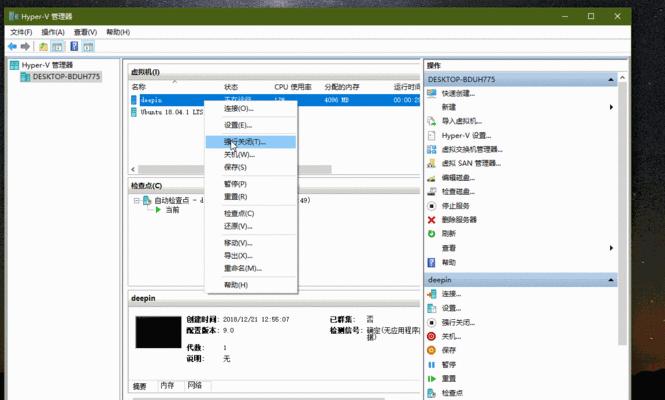The image size is (665, 400).
Task: Open the 新建 submenu arrow
Action: point(611,107)
